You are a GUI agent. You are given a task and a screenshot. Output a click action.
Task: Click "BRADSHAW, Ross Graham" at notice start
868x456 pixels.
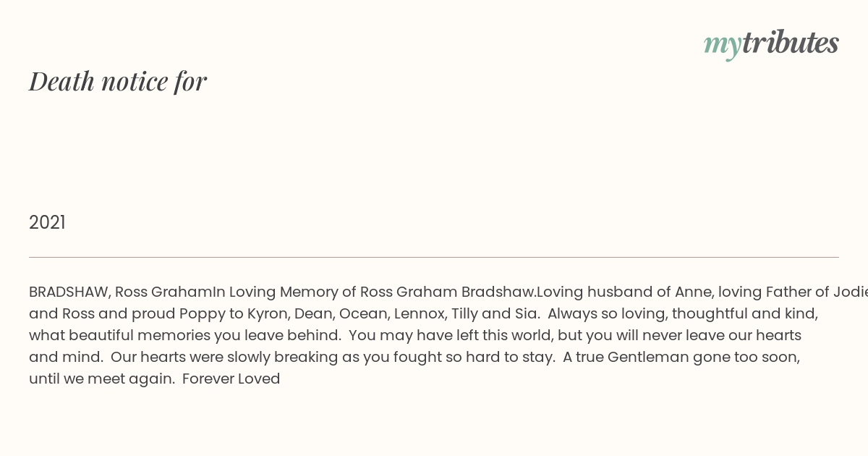tap(120, 292)
